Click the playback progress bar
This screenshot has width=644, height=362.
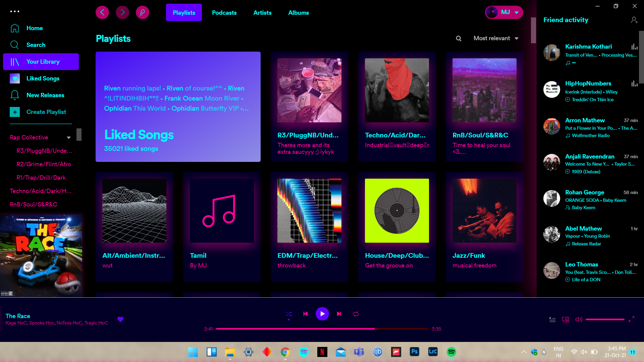click(322, 329)
